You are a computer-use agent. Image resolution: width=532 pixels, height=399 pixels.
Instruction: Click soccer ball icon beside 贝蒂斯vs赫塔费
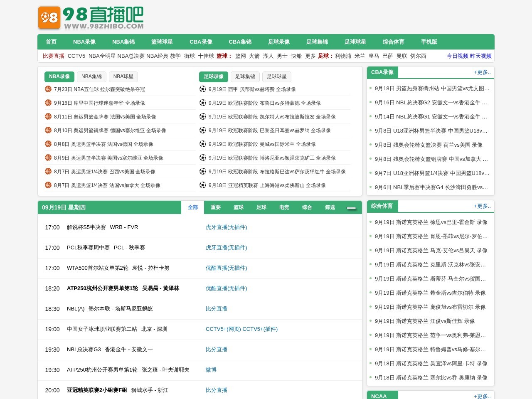point(203,89)
